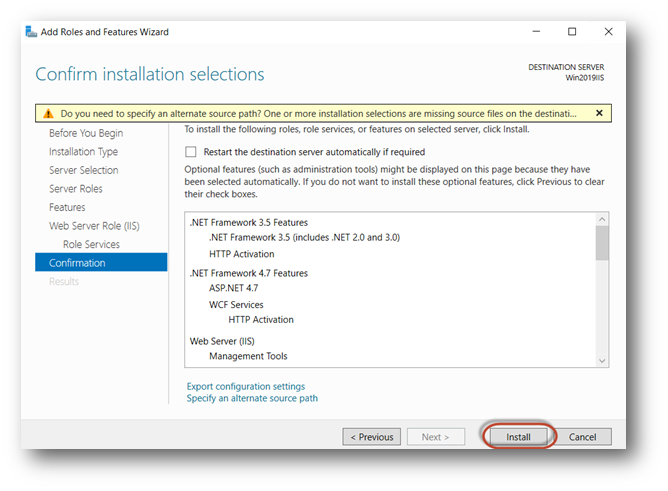Select Installation Type in the sidebar
Screen dimensions: 668x491
(83, 152)
